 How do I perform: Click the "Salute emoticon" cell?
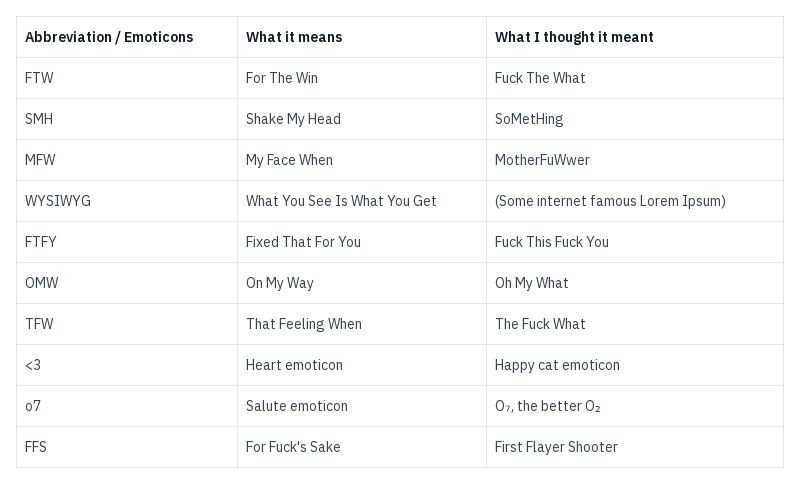(x=297, y=406)
